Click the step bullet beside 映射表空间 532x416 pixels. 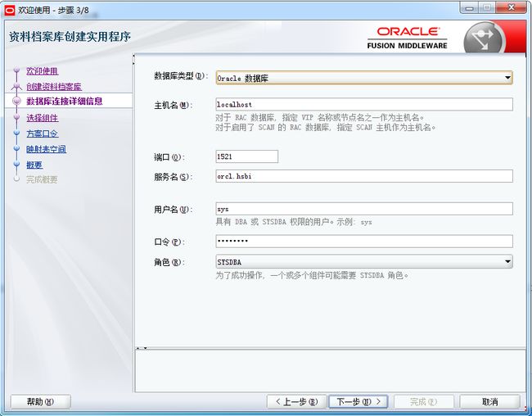pos(16,148)
